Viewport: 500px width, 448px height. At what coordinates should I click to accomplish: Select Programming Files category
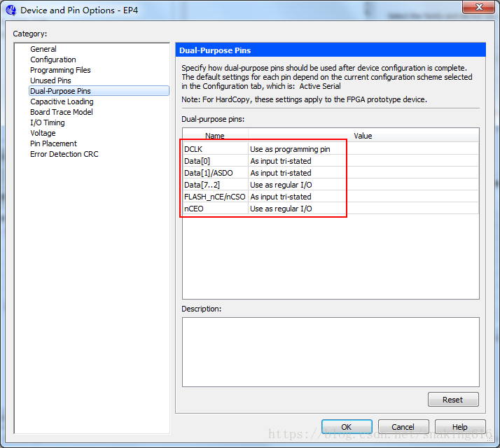click(x=60, y=70)
